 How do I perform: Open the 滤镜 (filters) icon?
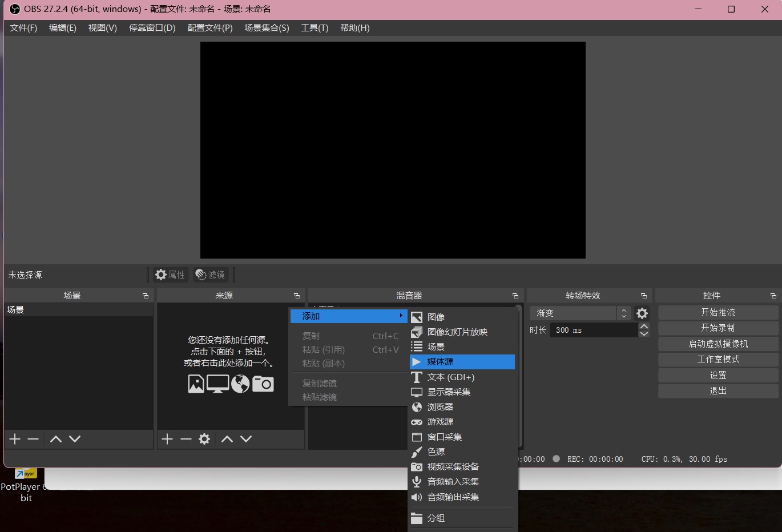pos(210,275)
